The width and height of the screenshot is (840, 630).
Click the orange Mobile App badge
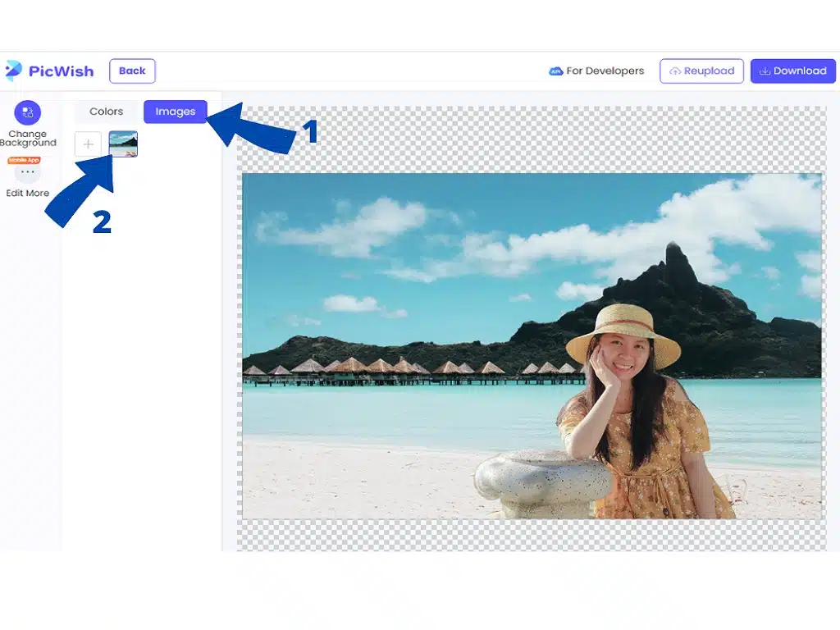[25, 161]
